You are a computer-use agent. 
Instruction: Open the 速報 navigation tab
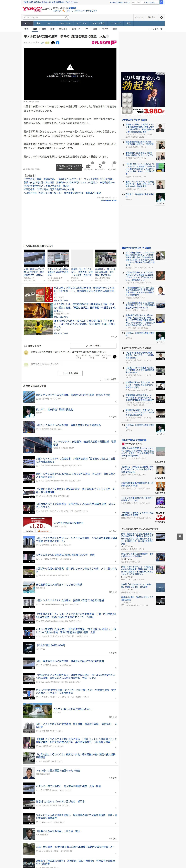(38, 23)
